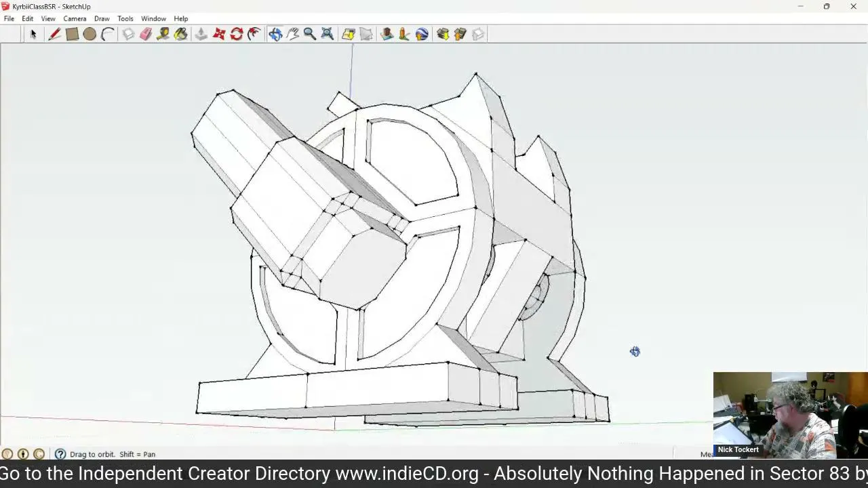Activate the Push/Pull tool

pyautogui.click(x=201, y=34)
